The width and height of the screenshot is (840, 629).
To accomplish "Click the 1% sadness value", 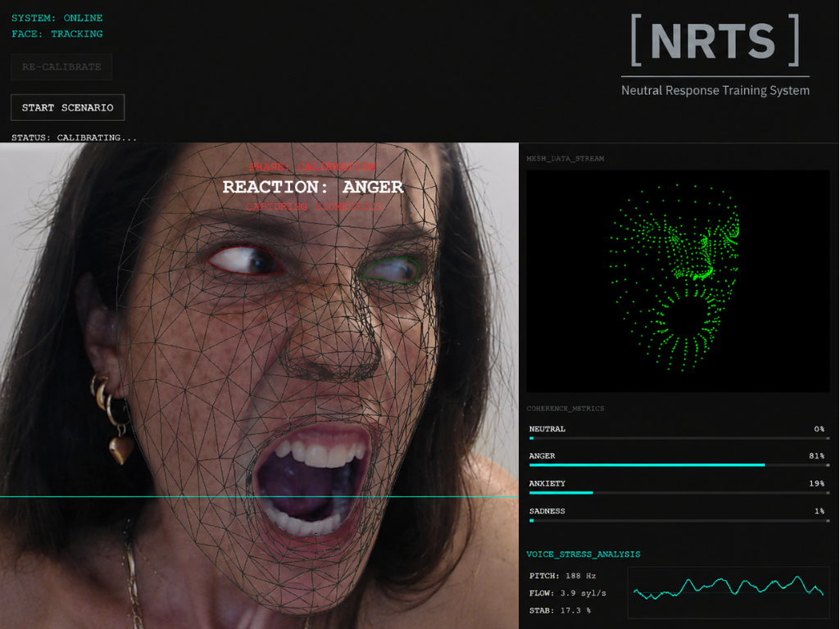I will [820, 511].
